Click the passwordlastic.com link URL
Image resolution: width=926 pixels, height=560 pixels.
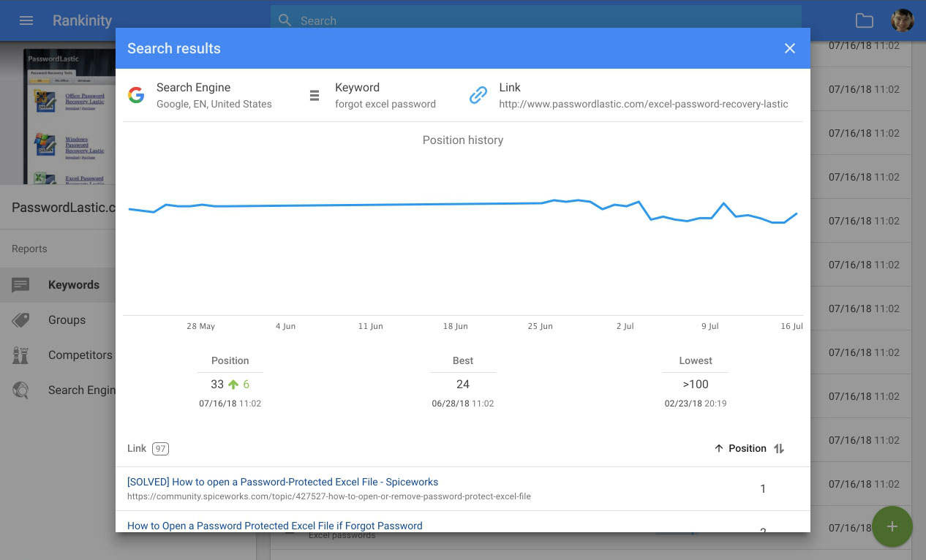click(x=643, y=104)
